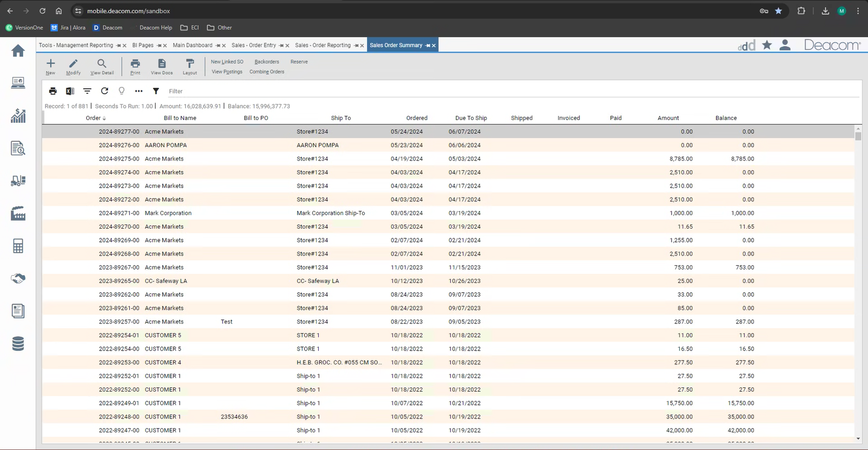Viewport: 868px width, 450px height.
Task: Open the Home icon in sidebar
Action: (18, 51)
